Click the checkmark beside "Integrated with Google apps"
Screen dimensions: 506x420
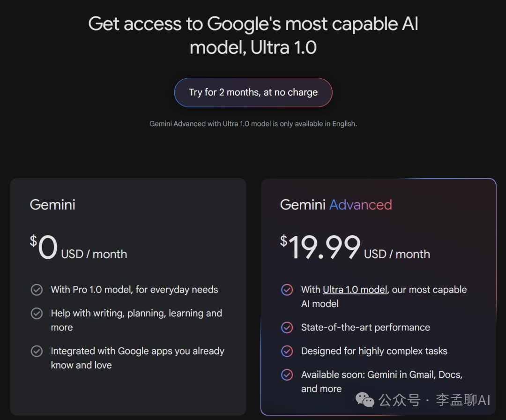point(37,351)
